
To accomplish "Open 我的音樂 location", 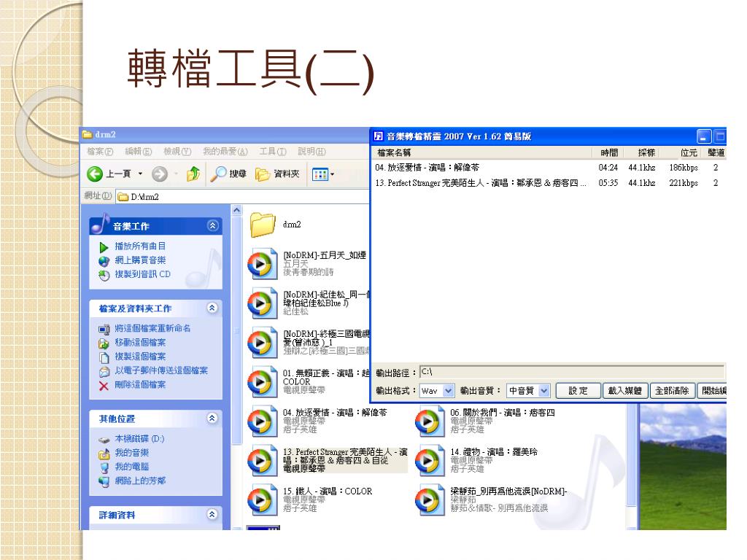I will [131, 452].
